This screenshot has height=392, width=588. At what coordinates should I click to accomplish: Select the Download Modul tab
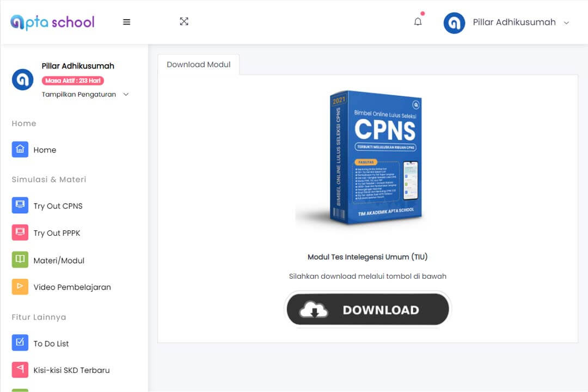click(x=198, y=65)
